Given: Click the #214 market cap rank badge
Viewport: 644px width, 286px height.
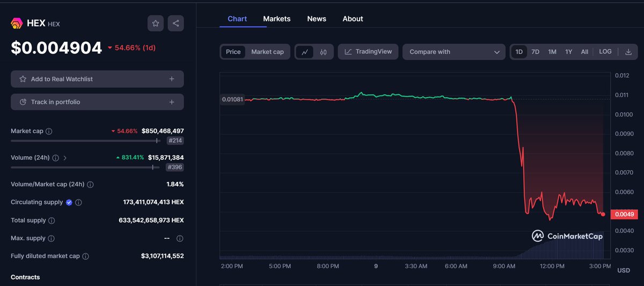Looking at the screenshot, I should tap(175, 141).
